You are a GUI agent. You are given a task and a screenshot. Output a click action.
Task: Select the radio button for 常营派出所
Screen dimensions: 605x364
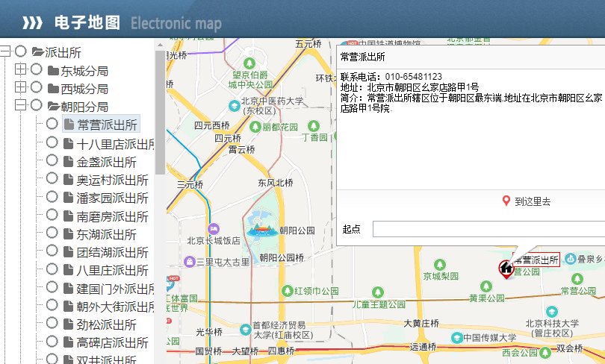coord(52,124)
